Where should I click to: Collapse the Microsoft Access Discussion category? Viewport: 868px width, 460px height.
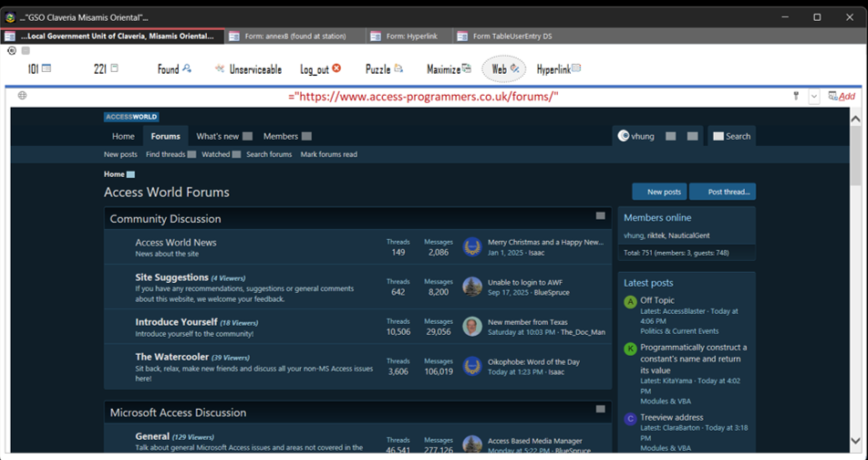pos(601,410)
